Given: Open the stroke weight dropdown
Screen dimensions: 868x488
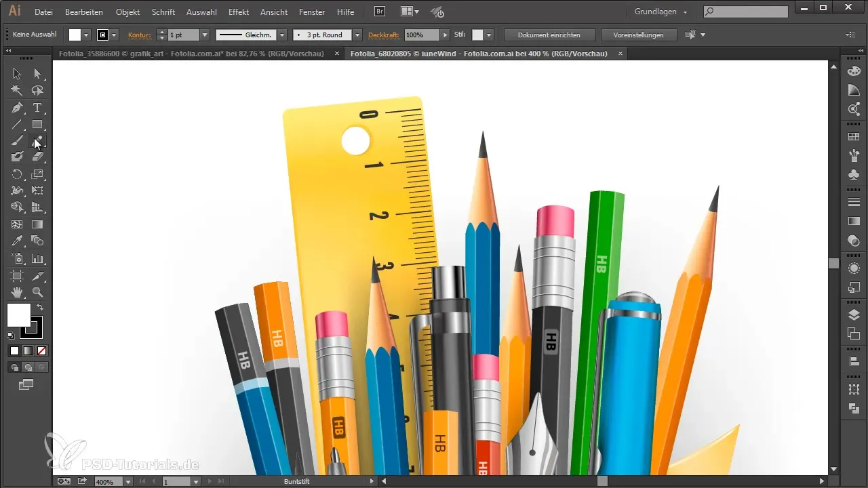Looking at the screenshot, I should click(x=204, y=35).
